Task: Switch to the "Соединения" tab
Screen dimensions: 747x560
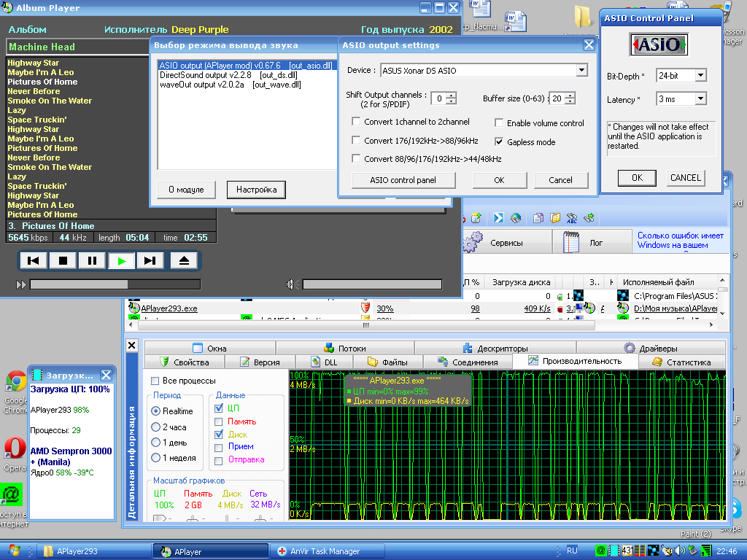Action: (468, 362)
